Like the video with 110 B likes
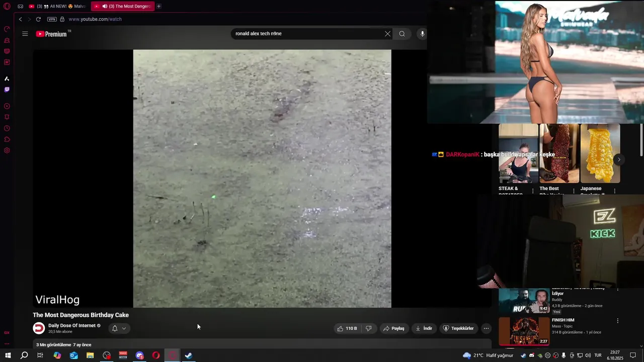Viewport: 644px width, 362px height. 347,328
